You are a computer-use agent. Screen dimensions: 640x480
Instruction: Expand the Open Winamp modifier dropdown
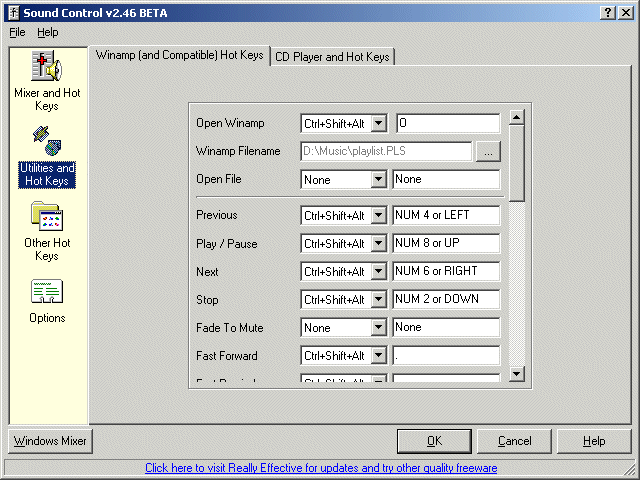(379, 123)
